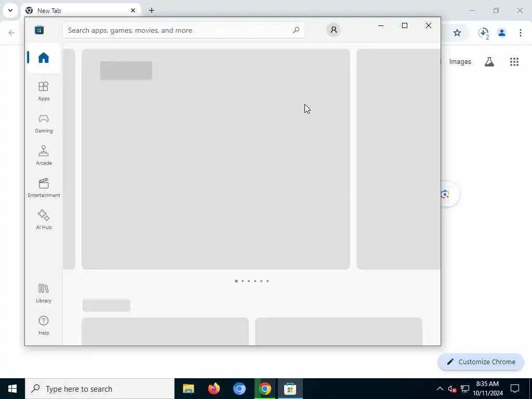
Task: Maximize the Microsoft Store window
Action: [404, 25]
